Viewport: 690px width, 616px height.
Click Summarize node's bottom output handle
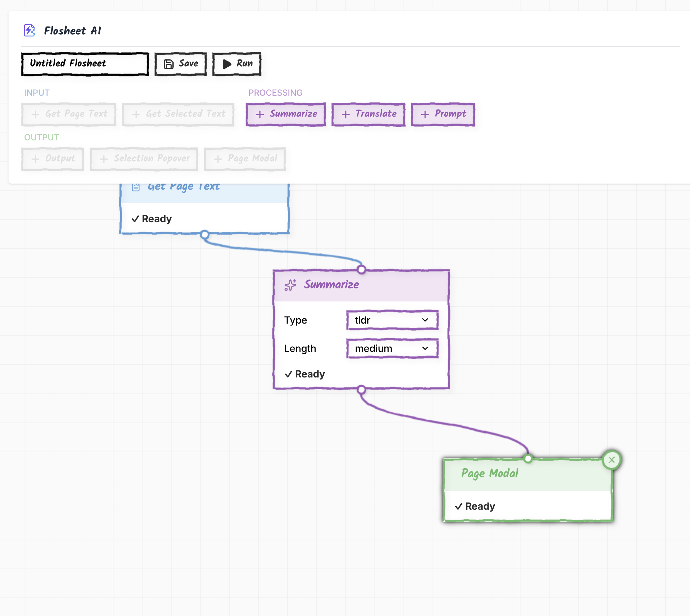point(361,390)
